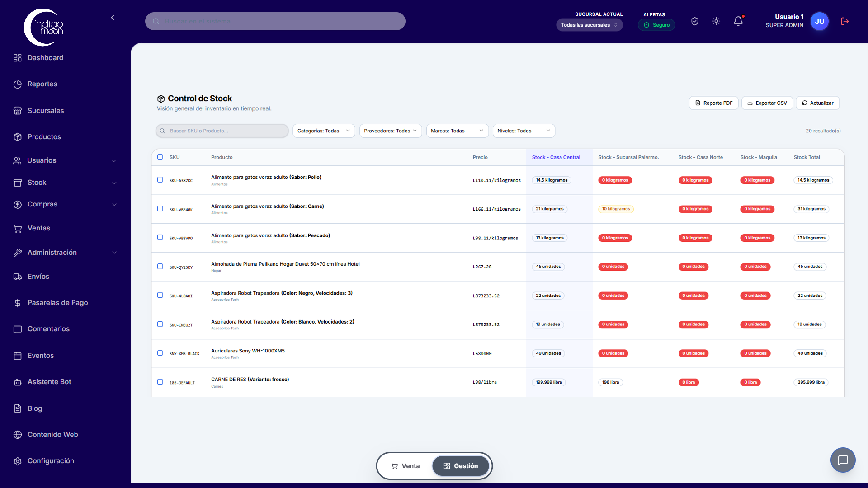The height and width of the screenshot is (488, 868).
Task: Log out using the logout icon
Action: tap(844, 21)
